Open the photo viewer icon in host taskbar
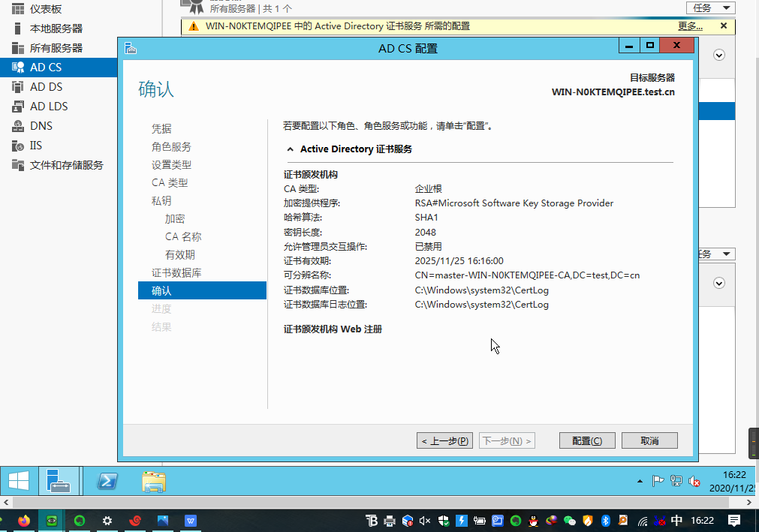Viewport: 759px width, 532px height. (163, 521)
